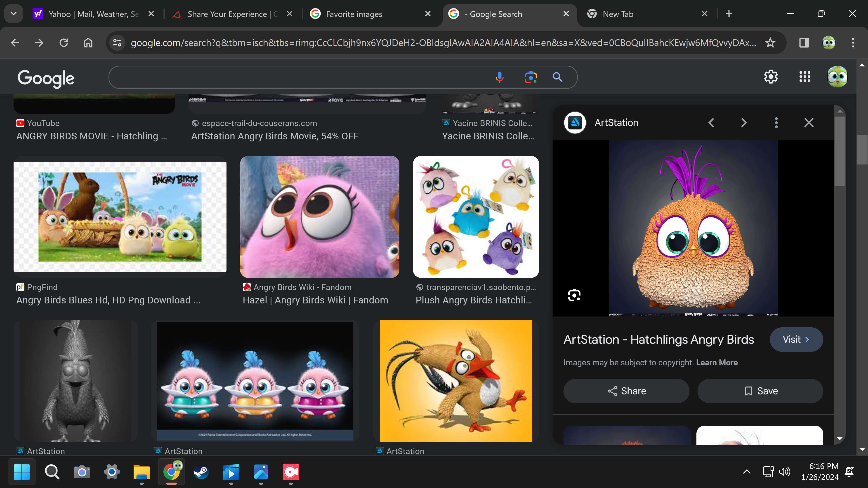Open Hazel | Angry Birds Wiki | Fandom link

[315, 300]
